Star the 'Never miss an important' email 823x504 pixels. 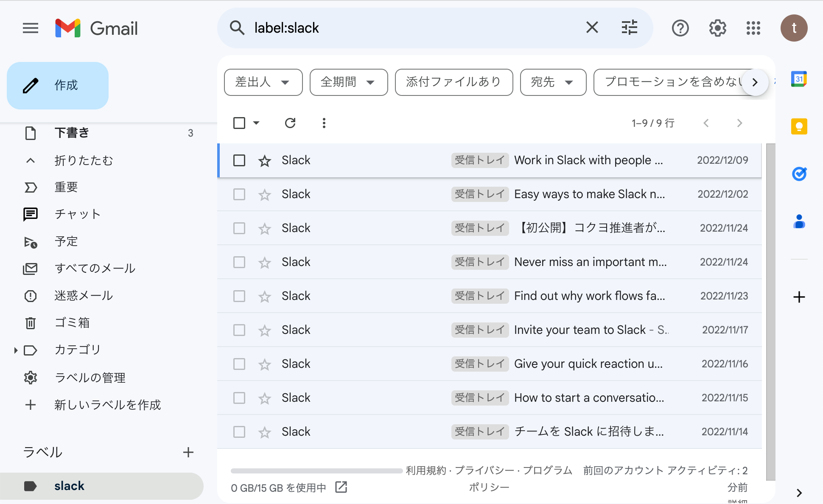click(x=265, y=263)
